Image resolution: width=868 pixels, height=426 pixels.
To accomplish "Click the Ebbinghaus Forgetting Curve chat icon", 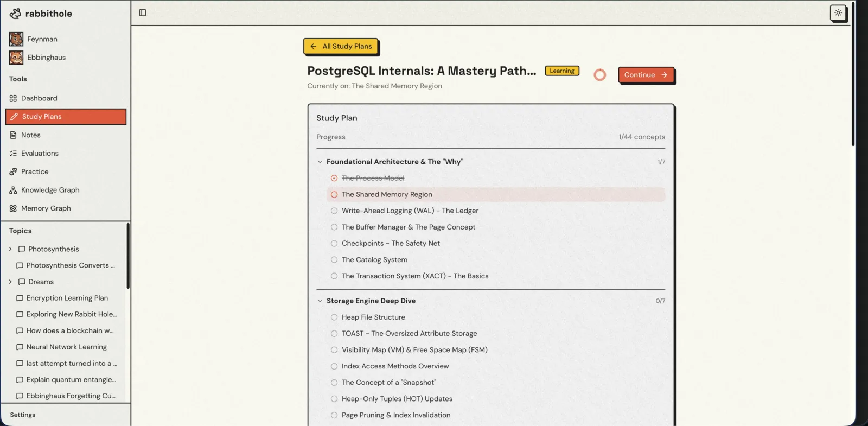I will 20,396.
